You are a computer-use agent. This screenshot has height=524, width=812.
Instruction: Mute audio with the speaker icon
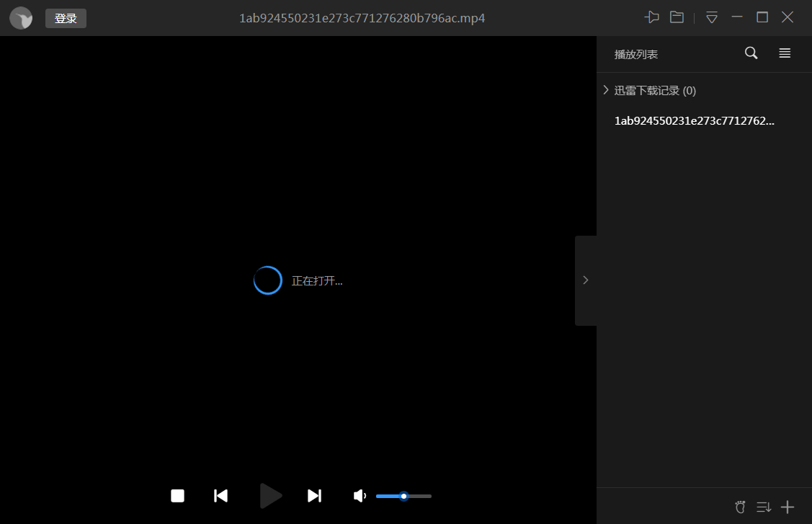coord(360,496)
